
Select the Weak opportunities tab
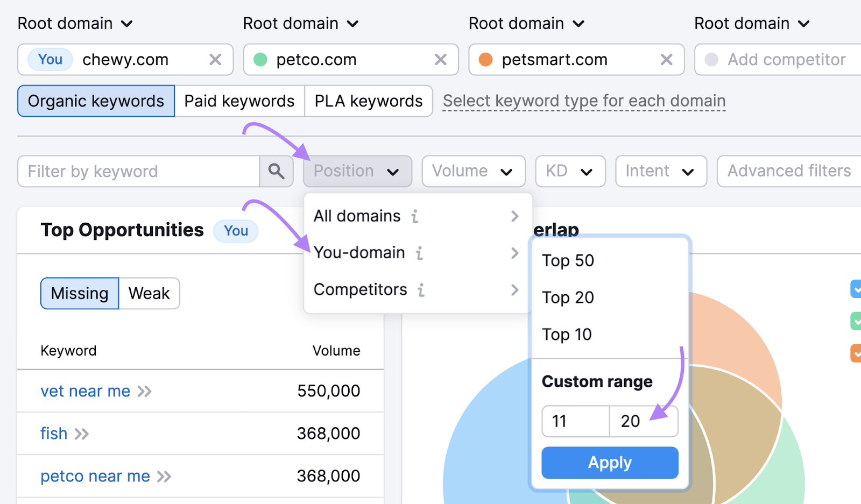tap(149, 293)
